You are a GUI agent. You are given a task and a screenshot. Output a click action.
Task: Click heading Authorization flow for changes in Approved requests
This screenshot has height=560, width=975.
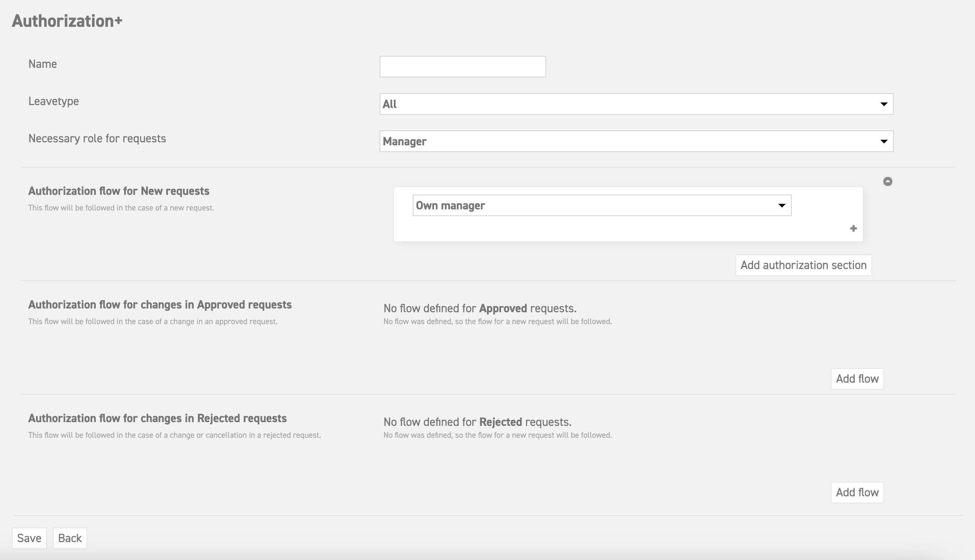(160, 305)
